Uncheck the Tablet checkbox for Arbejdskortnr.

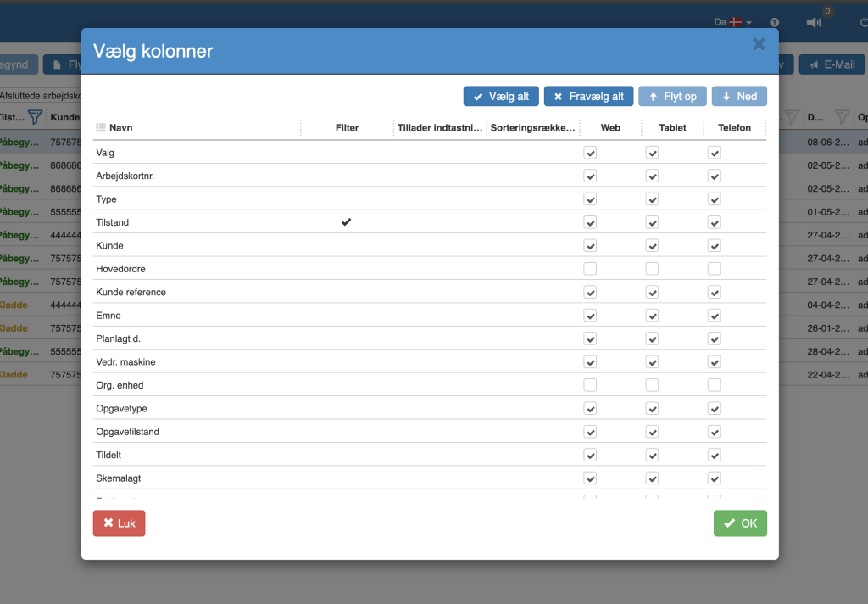652,176
